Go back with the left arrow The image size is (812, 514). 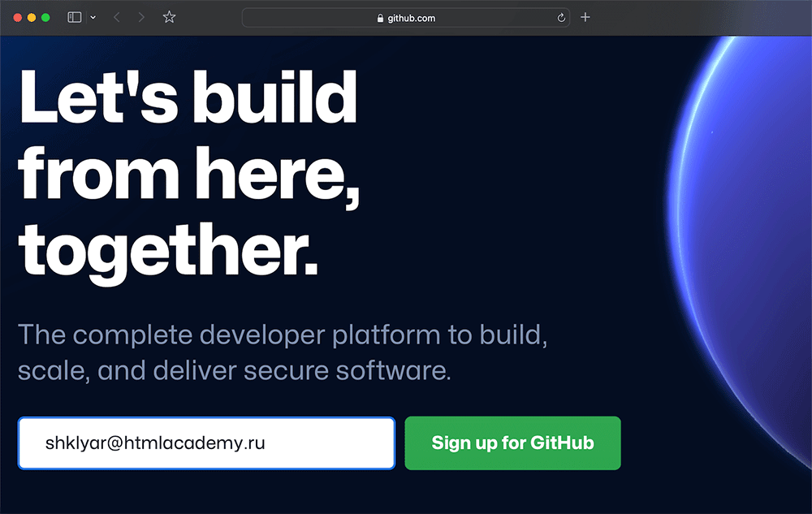tap(117, 17)
